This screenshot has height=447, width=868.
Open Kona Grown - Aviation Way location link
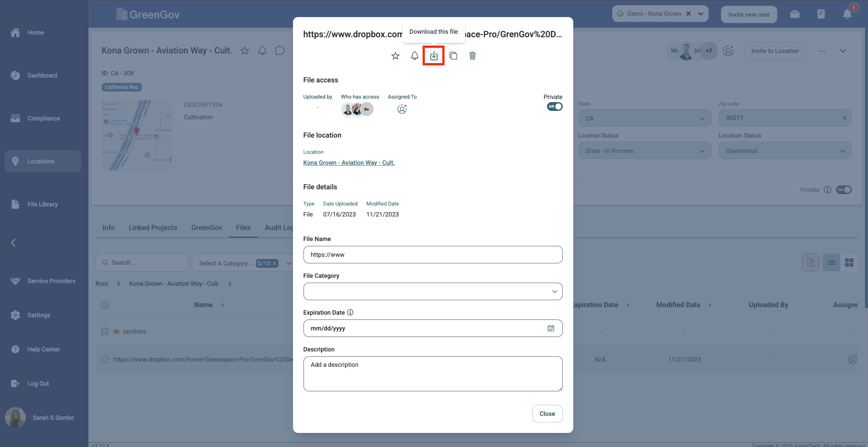pyautogui.click(x=349, y=163)
